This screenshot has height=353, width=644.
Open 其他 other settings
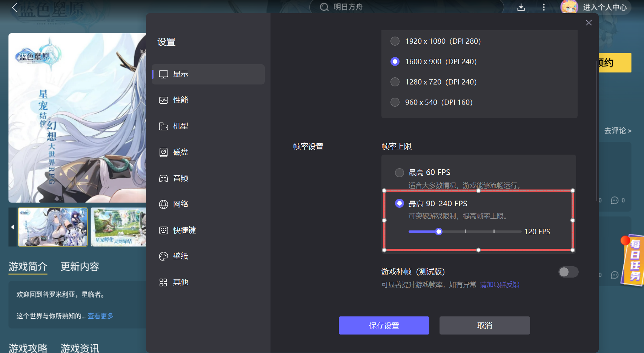pos(208,282)
